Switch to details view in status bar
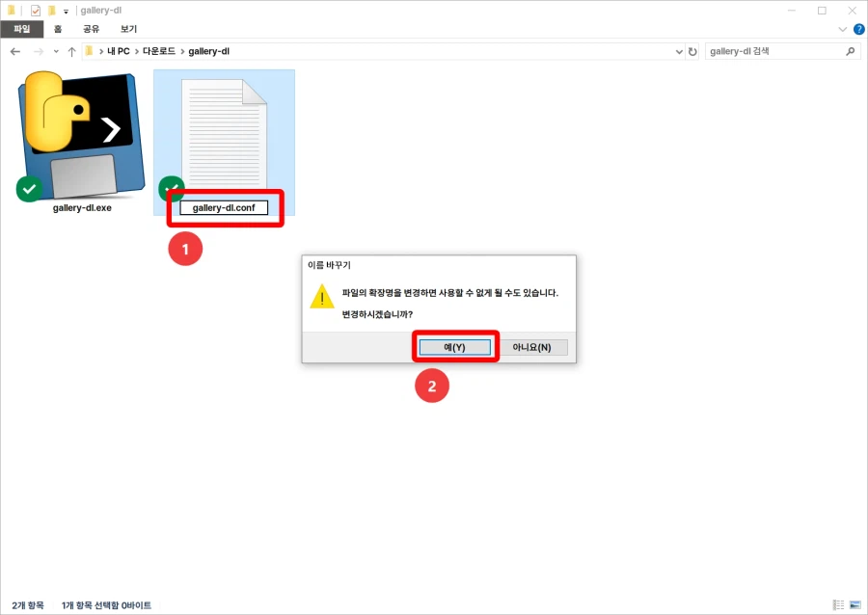The width and height of the screenshot is (868, 615). (839, 605)
